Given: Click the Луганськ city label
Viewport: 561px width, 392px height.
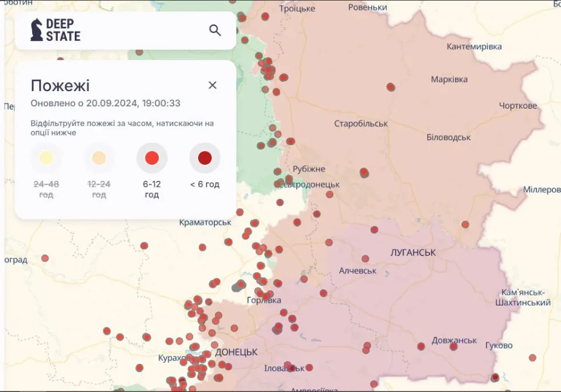Looking at the screenshot, I should (413, 252).
